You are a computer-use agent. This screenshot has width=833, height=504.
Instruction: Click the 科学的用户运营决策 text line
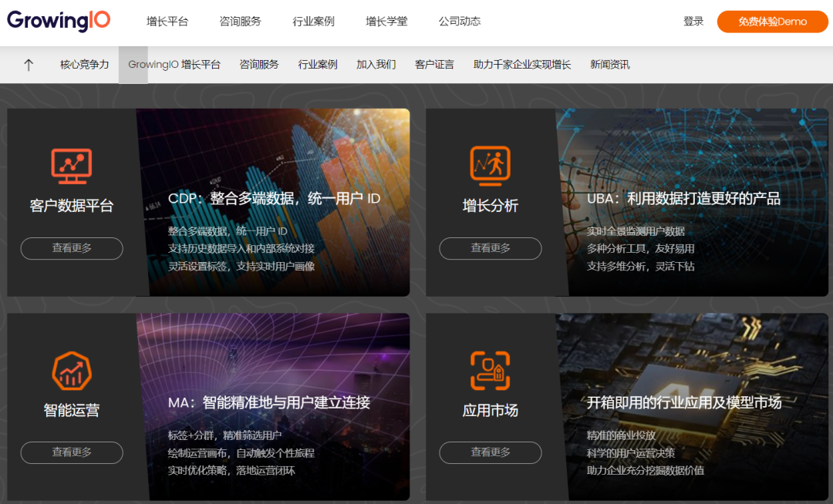[x=631, y=453]
